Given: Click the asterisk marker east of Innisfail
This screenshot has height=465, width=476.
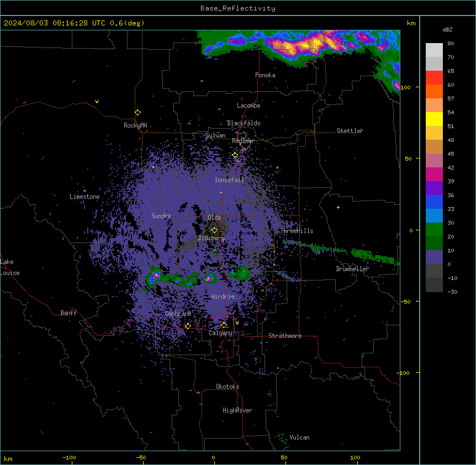Looking at the screenshot, I should point(277,168).
